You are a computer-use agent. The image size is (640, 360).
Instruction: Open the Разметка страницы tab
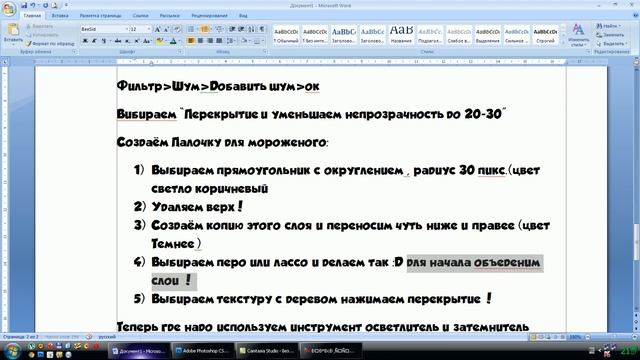click(x=100, y=16)
